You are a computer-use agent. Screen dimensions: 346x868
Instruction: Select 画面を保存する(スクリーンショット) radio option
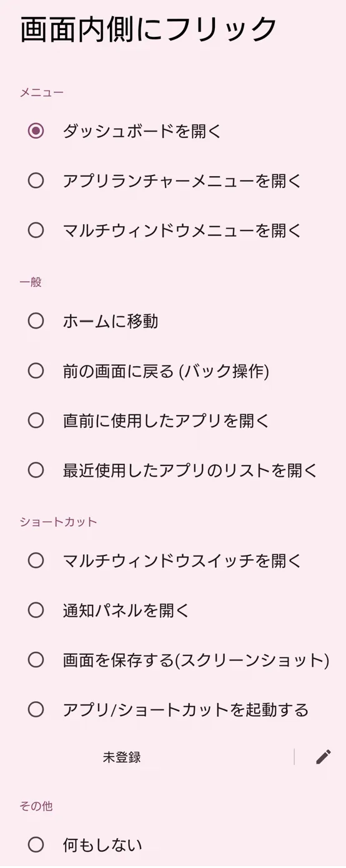tap(36, 660)
